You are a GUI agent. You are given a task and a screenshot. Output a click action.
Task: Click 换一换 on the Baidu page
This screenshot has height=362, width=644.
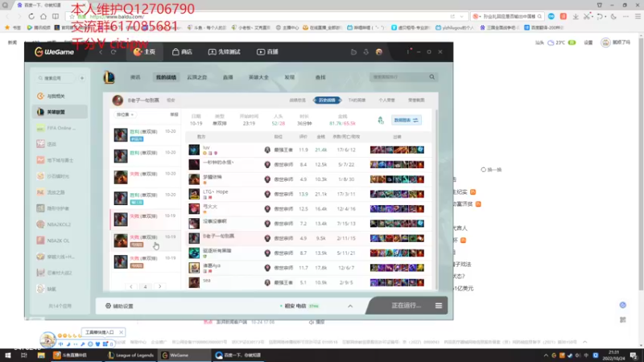pos(492,170)
